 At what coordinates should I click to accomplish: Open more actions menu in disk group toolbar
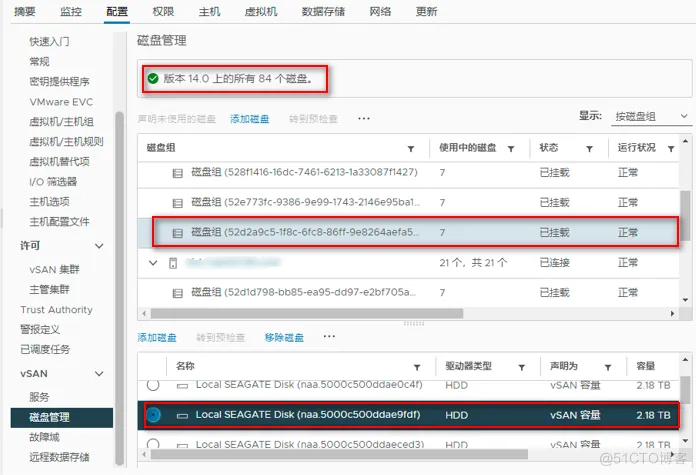pos(364,119)
